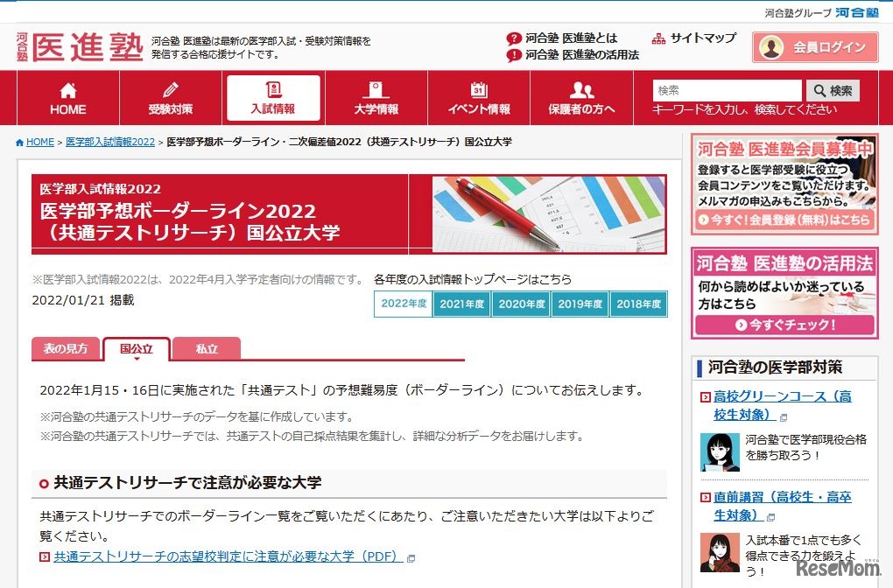Screen dimensions: 893x588
Task: Click the 2022/01/21 掲載 date text
Action: tap(83, 300)
